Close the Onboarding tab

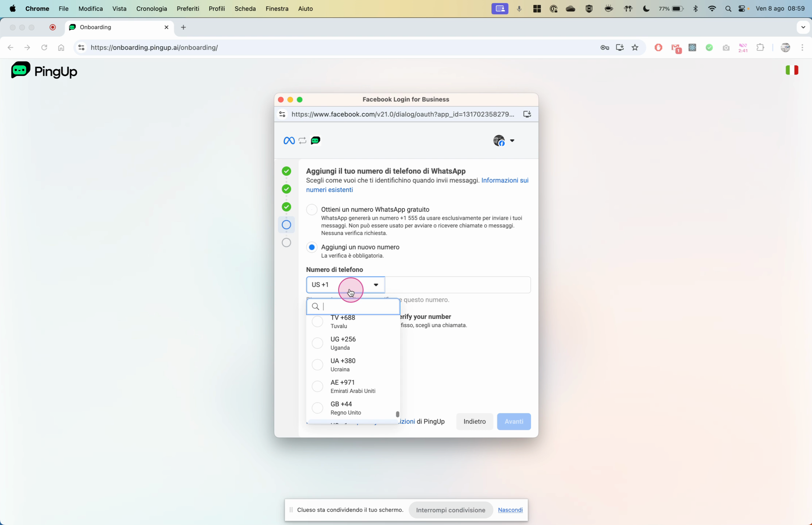(x=166, y=27)
